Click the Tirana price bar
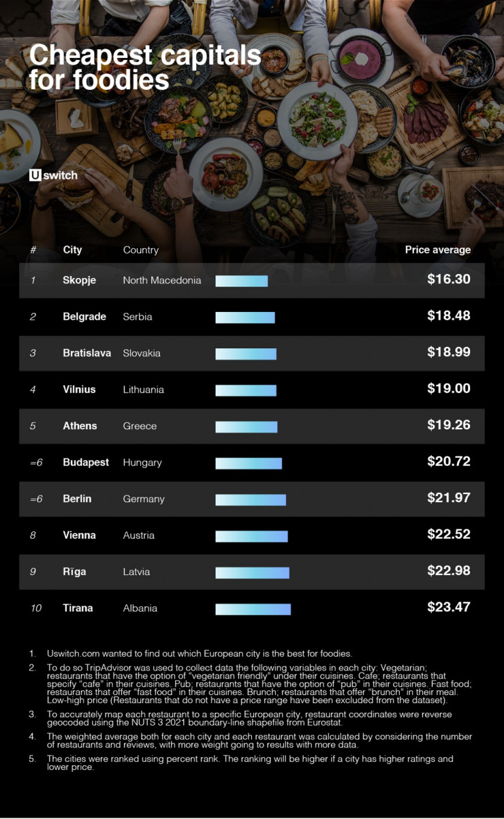The image size is (504, 819). pyautogui.click(x=253, y=608)
